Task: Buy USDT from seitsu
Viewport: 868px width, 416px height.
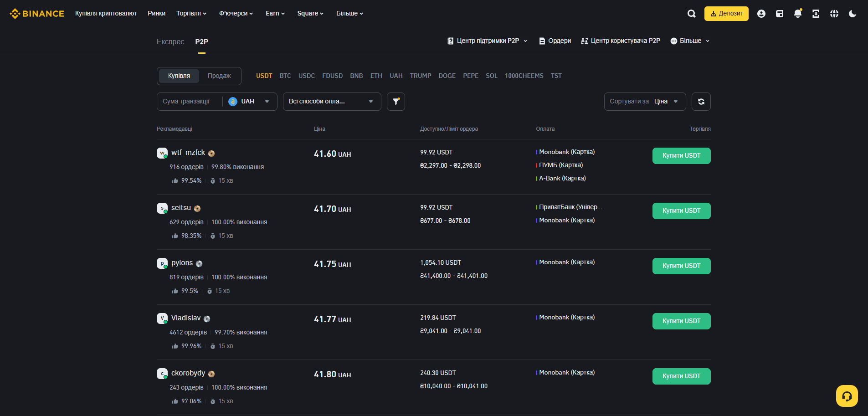Action: [681, 211]
